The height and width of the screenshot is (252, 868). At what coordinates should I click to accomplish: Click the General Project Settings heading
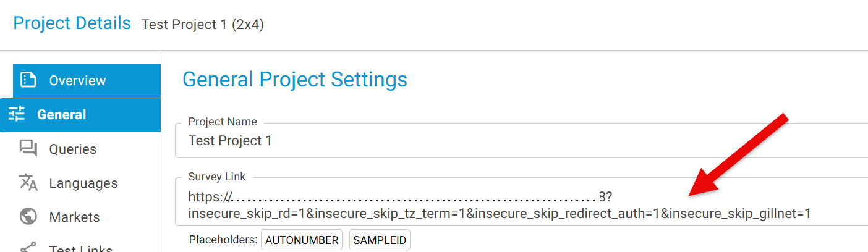pos(295,79)
